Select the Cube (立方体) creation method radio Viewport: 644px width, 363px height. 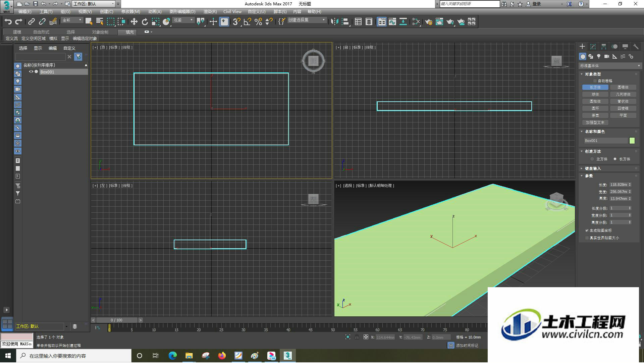pyautogui.click(x=592, y=159)
